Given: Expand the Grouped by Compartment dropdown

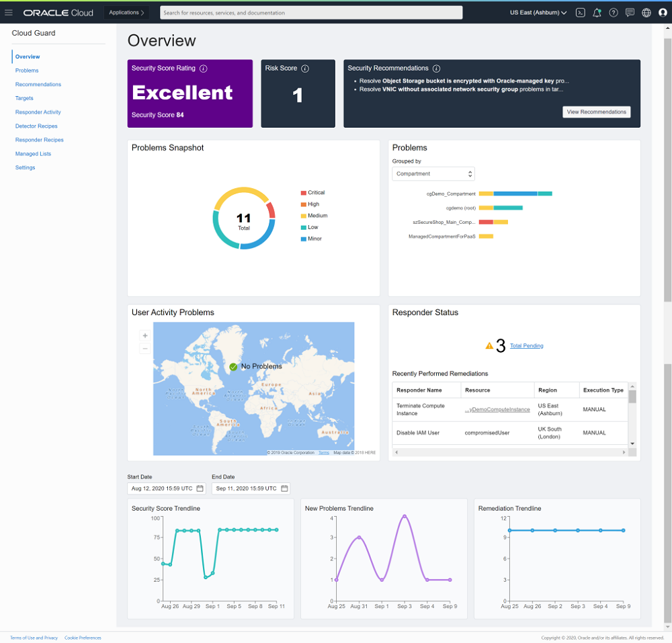Looking at the screenshot, I should [x=433, y=174].
